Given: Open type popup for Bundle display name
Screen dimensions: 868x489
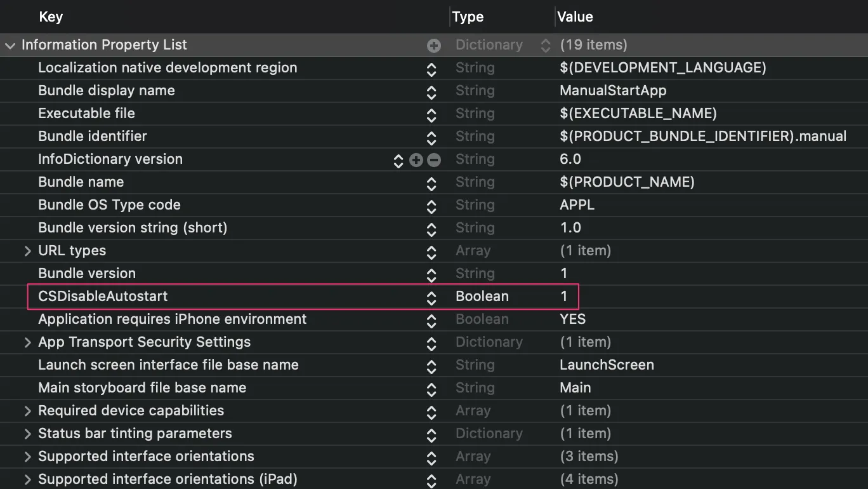Looking at the screenshot, I should [x=431, y=91].
